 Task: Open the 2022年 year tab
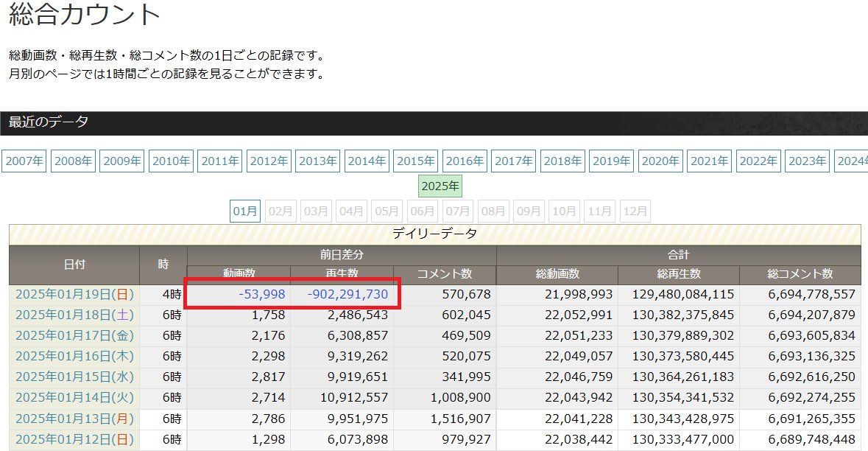pos(758,161)
